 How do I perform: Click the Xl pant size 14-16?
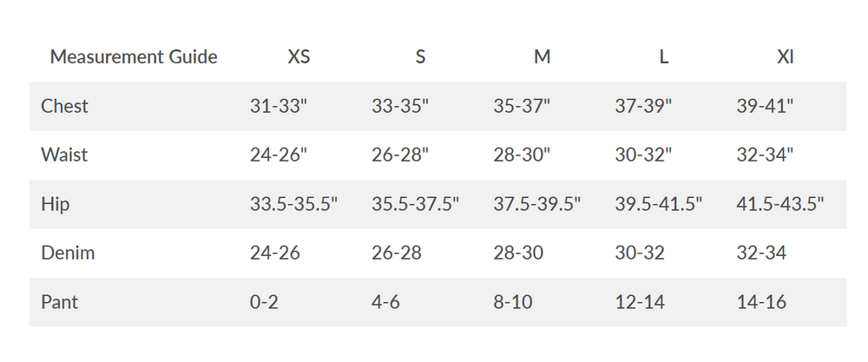(761, 302)
